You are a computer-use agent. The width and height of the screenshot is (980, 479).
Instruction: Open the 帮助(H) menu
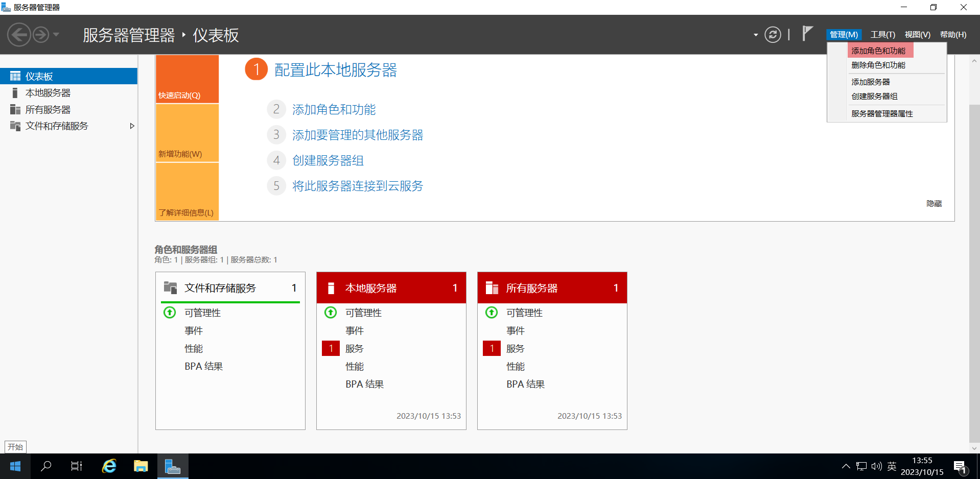(953, 35)
